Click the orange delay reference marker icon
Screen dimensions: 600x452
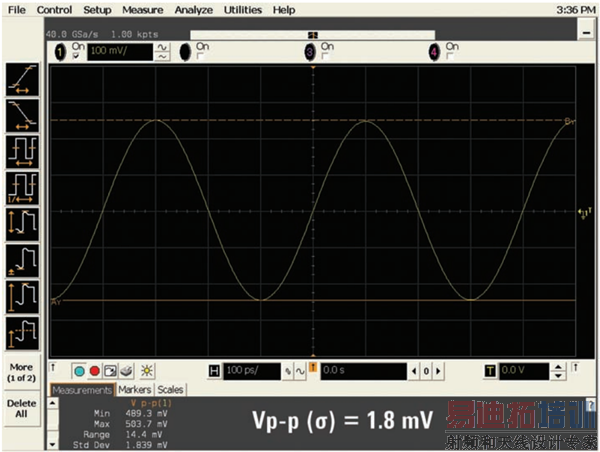click(313, 367)
